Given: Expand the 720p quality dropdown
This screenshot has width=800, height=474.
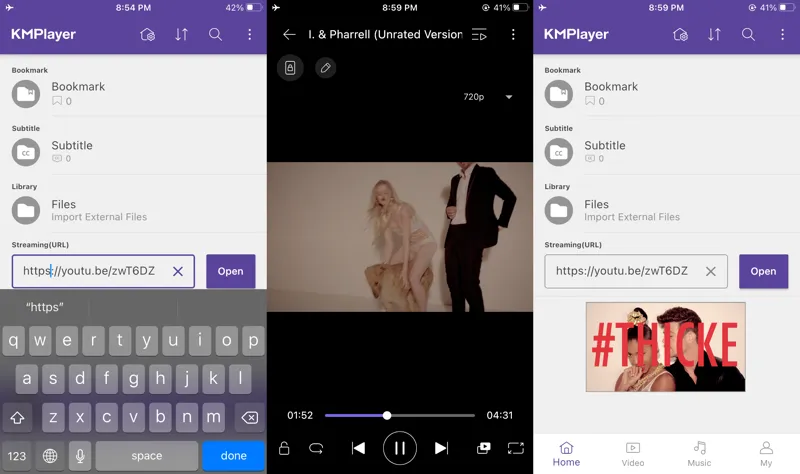Looking at the screenshot, I should point(487,97).
